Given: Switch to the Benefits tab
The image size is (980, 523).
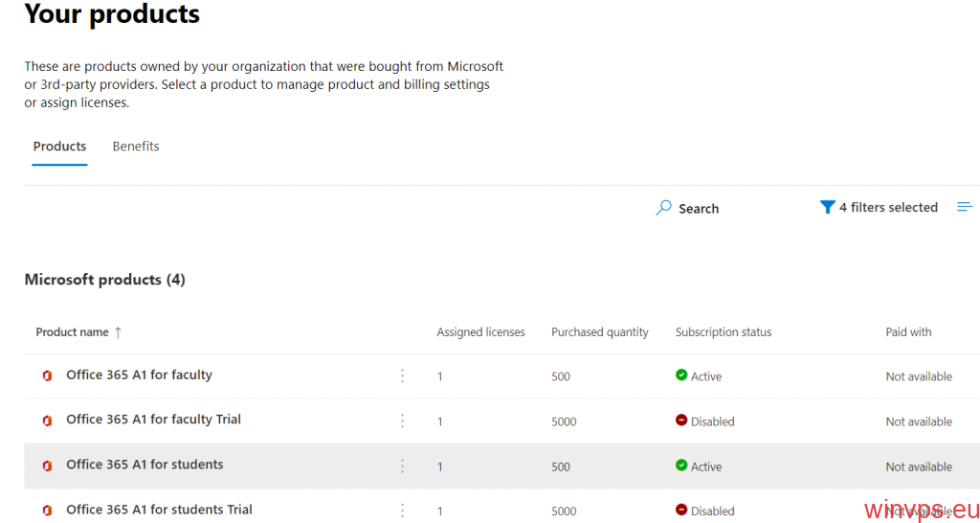Looking at the screenshot, I should [x=136, y=147].
